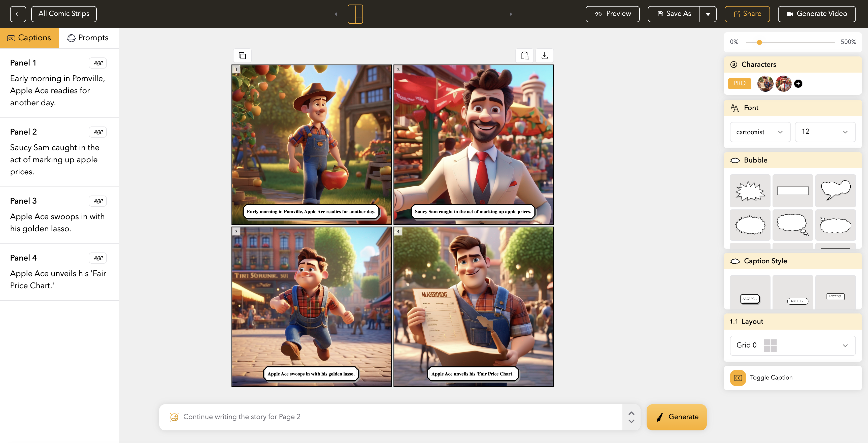Click the duplicate page icon above comic
This screenshot has width=868, height=443.
point(242,55)
